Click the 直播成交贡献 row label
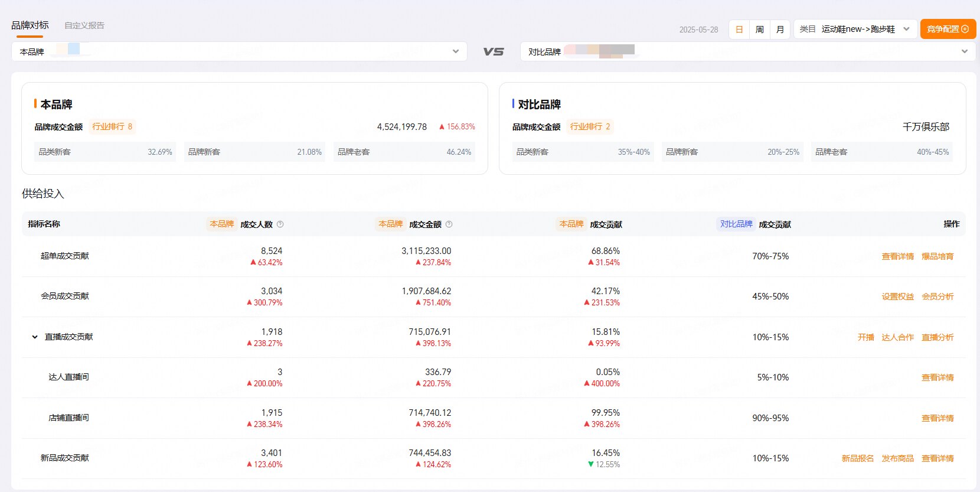 tap(69, 337)
